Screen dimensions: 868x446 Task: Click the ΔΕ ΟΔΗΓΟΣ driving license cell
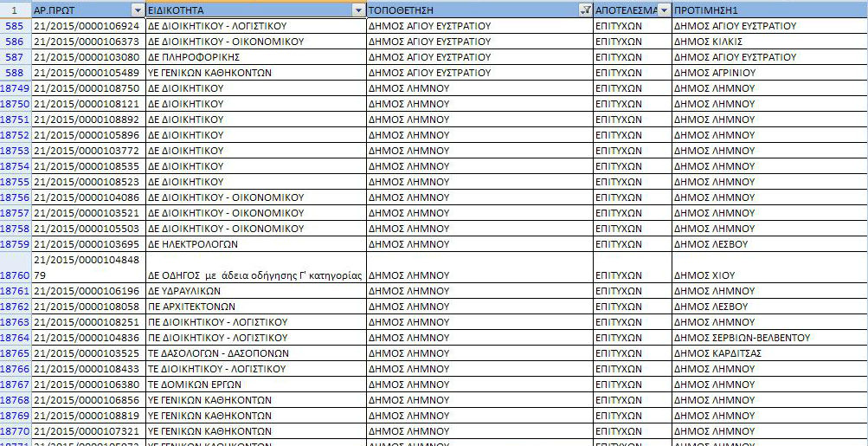tap(255, 275)
